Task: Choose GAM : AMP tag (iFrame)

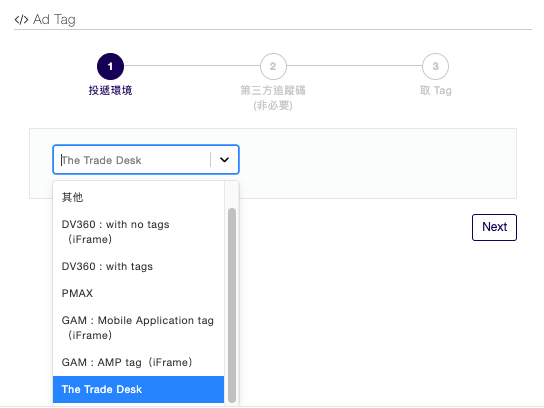Action: click(138, 363)
